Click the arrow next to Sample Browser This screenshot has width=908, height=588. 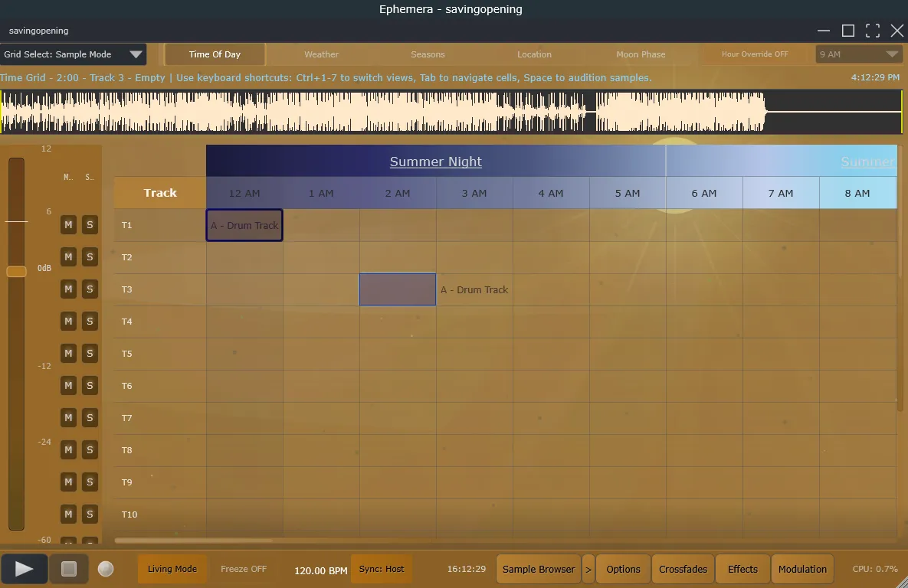[588, 569]
